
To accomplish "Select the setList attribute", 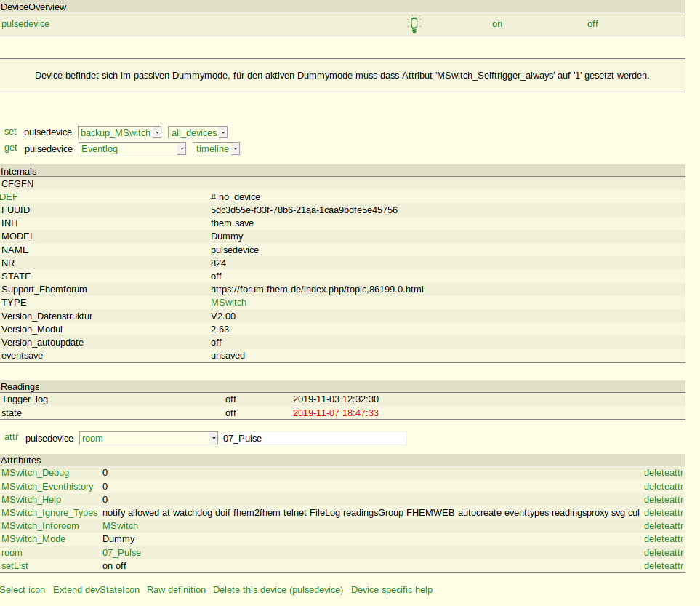I will [x=15, y=566].
